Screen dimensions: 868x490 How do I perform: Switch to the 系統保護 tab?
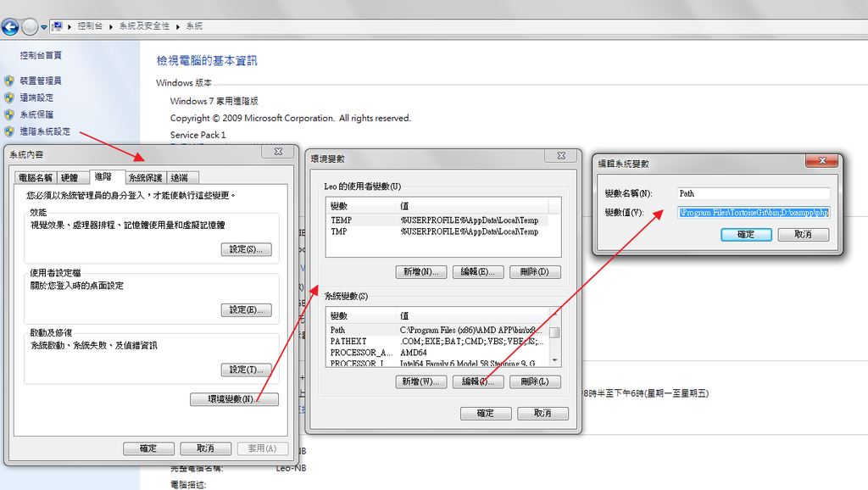pos(146,178)
